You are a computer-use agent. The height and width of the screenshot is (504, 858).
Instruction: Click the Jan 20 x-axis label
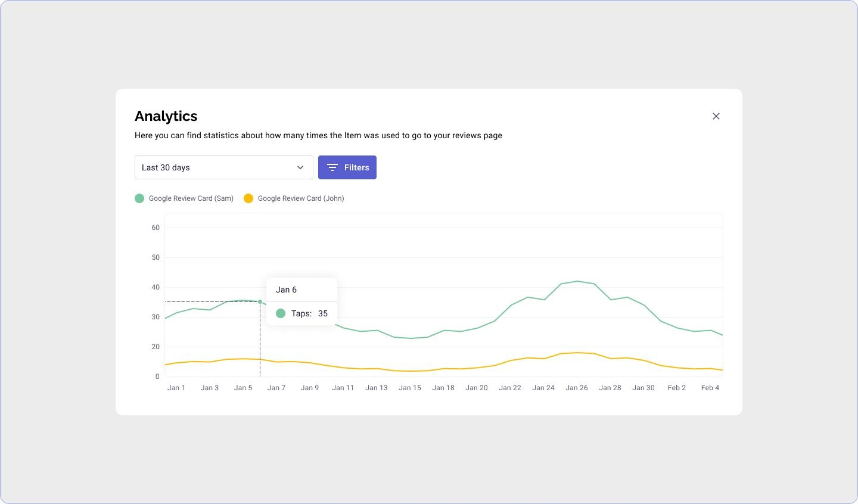click(477, 388)
